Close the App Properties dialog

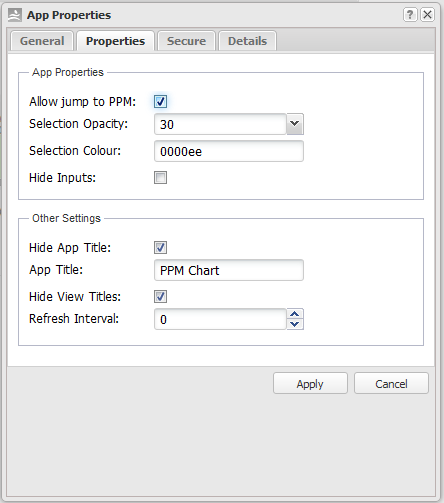(x=427, y=15)
